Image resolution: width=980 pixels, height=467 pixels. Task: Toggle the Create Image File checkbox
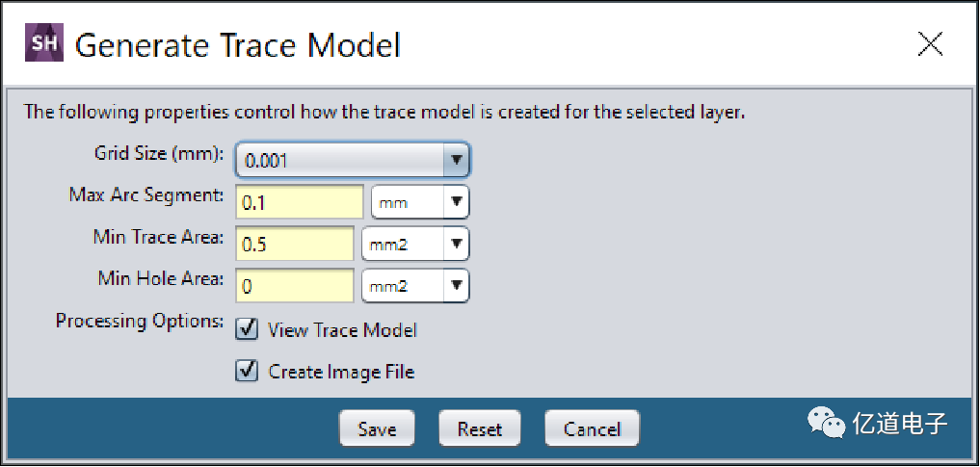tap(248, 371)
